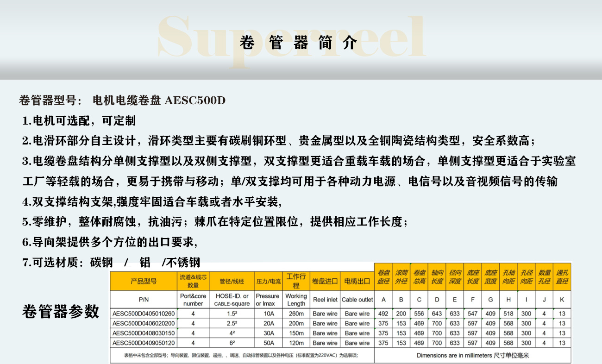602x364 pixels.
Task: Click the Port&core number subheader
Action: (x=193, y=300)
